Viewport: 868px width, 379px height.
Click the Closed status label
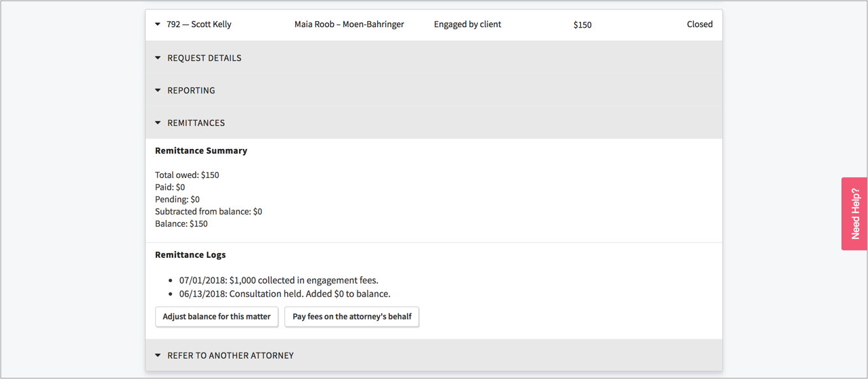[699, 24]
